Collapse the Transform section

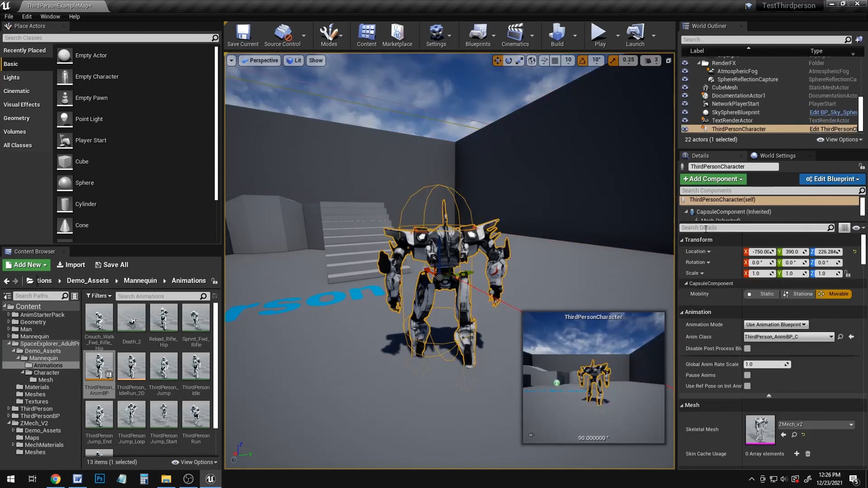682,240
